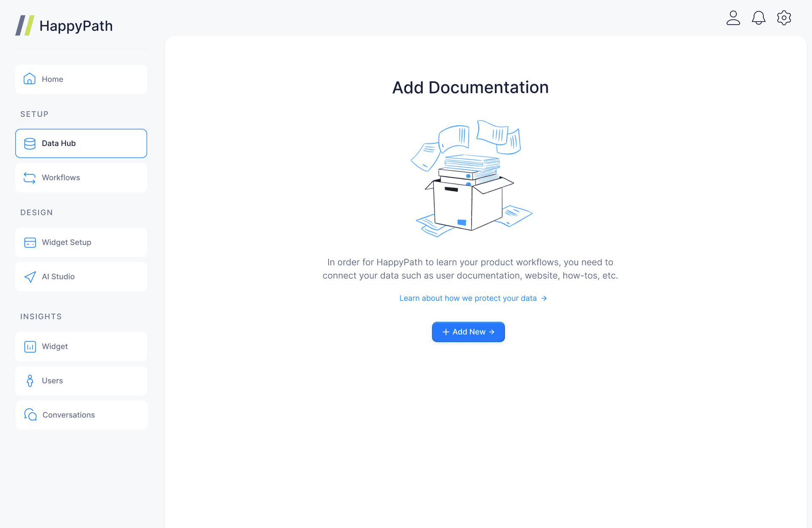Click the Home house icon

[30, 79]
